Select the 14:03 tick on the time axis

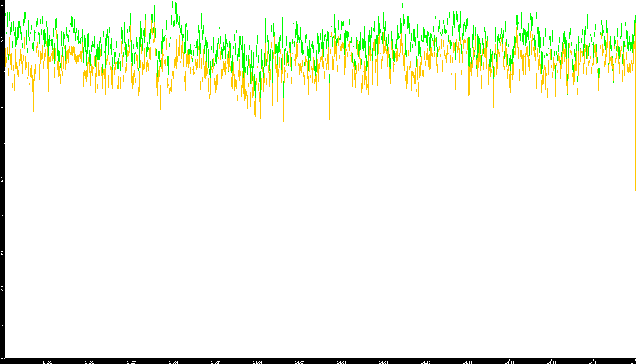pyautogui.click(x=131, y=362)
